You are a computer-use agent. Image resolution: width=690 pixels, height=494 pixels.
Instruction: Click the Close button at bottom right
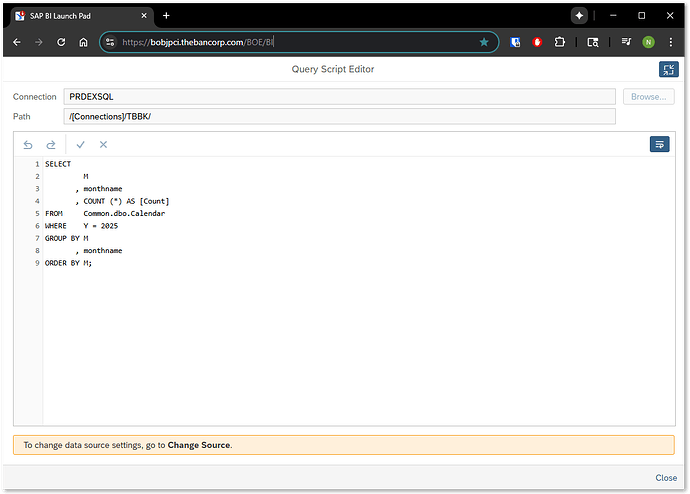665,478
